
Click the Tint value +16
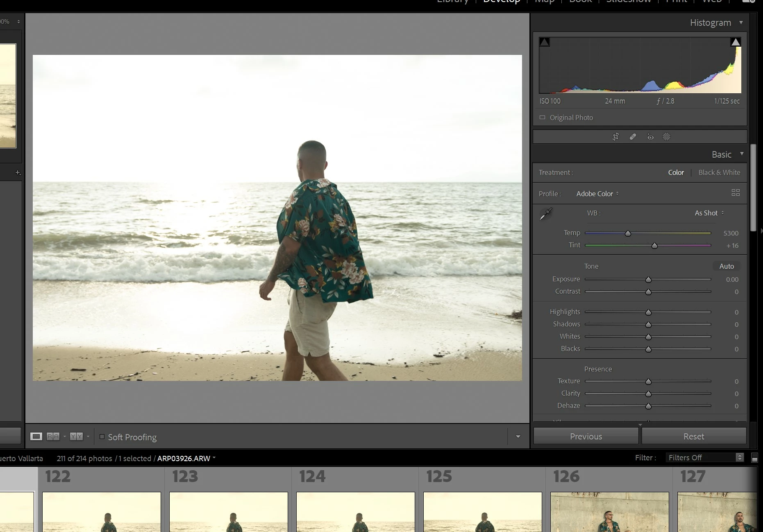732,246
